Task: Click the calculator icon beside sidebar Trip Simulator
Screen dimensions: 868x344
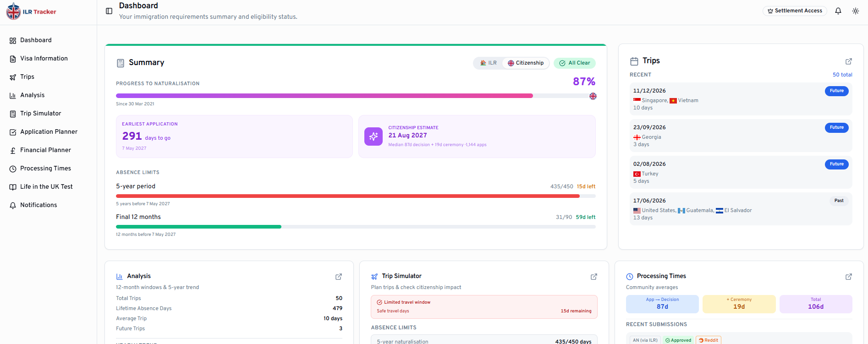Action: [x=13, y=114]
